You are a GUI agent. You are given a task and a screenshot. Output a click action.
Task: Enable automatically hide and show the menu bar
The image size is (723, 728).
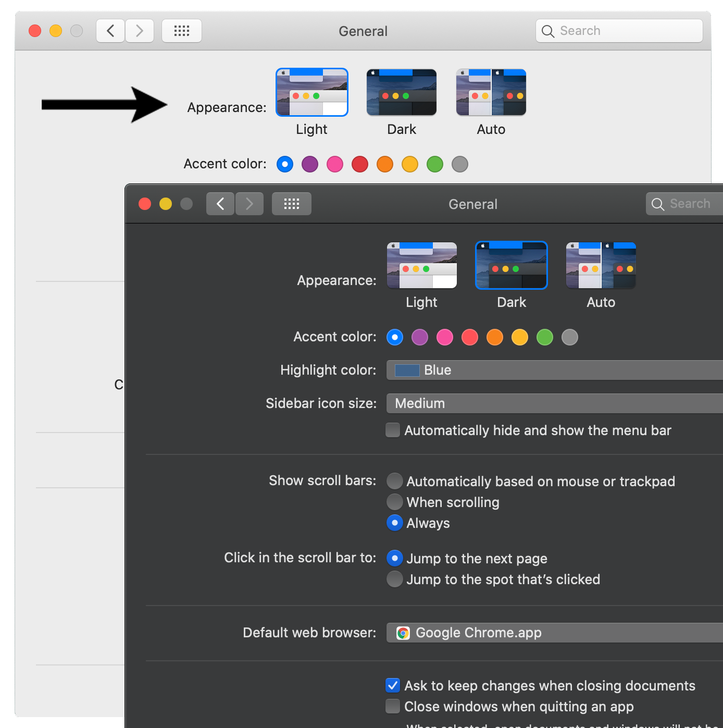393,430
